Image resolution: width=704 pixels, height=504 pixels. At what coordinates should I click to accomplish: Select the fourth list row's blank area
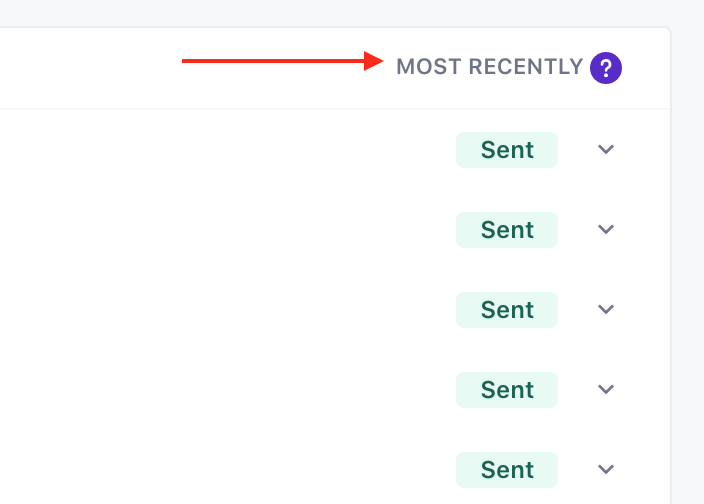(x=220, y=390)
